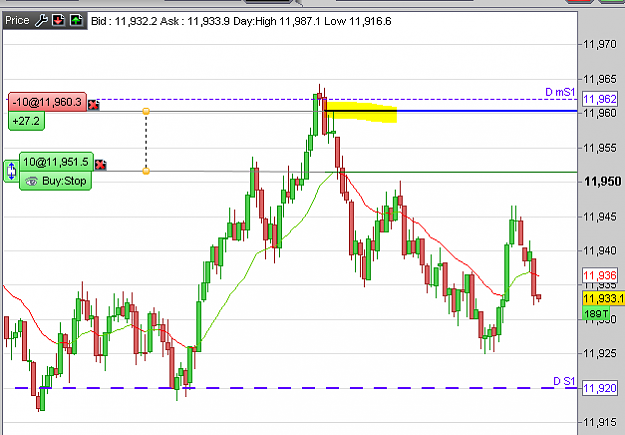Toggle the eye icon beside Buy:Stop

click(x=31, y=181)
